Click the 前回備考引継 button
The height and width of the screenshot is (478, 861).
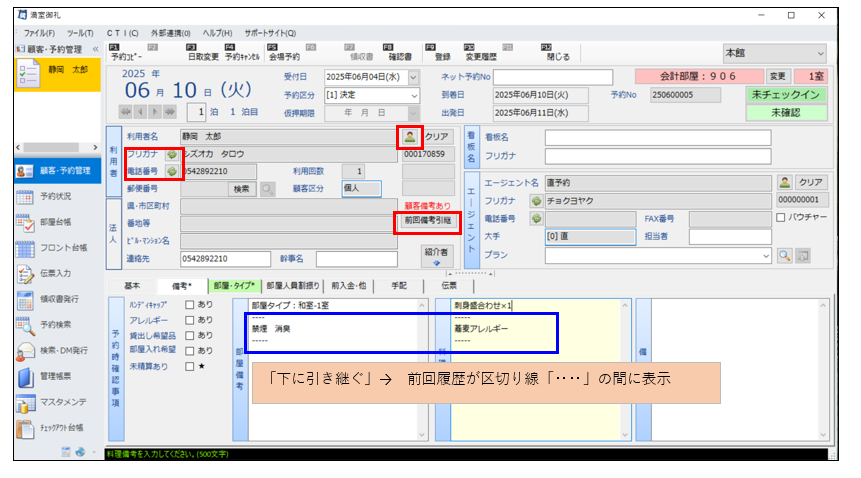point(428,220)
